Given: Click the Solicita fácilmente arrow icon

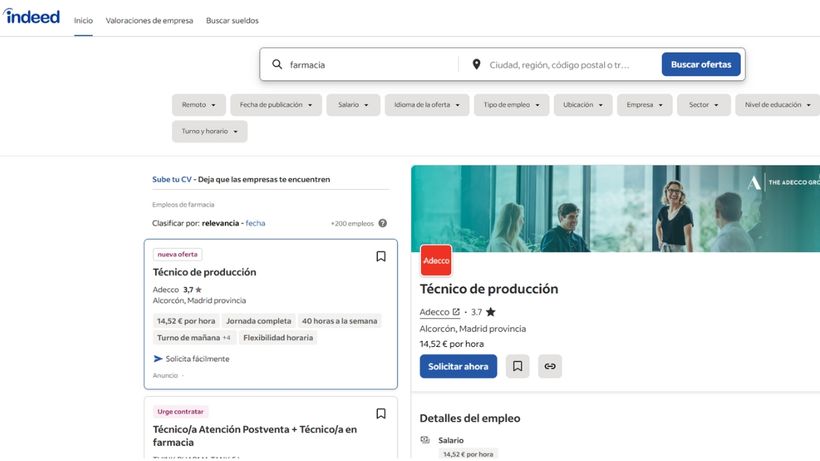Looking at the screenshot, I should [158, 359].
